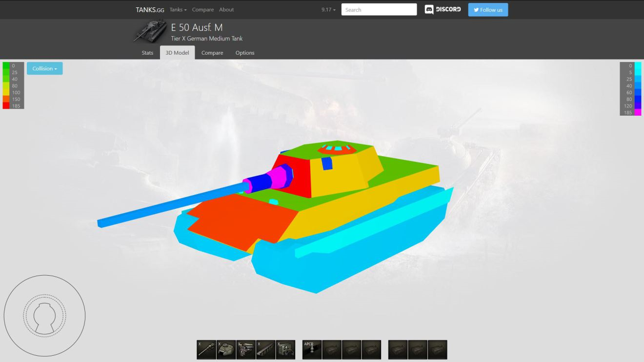The height and width of the screenshot is (362, 644).
Task: Click the turret module icon
Action: [226, 350]
